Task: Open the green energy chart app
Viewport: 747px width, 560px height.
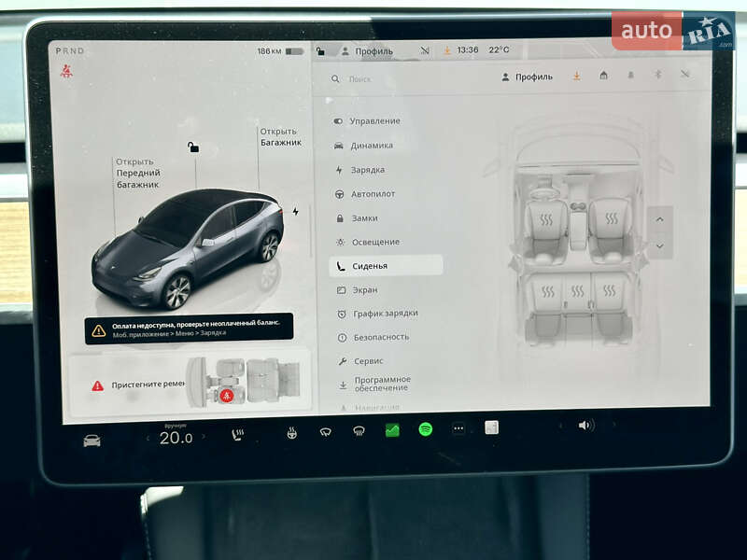Action: (x=392, y=430)
